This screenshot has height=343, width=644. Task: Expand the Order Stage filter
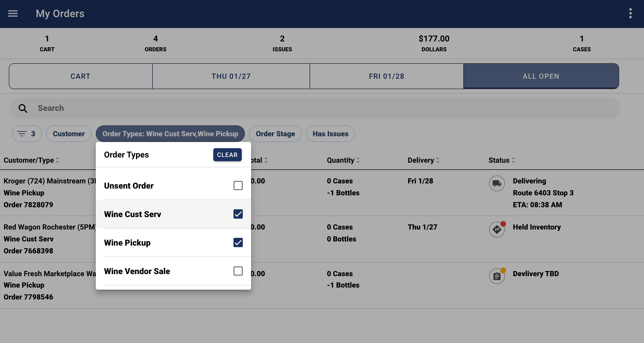click(x=275, y=134)
